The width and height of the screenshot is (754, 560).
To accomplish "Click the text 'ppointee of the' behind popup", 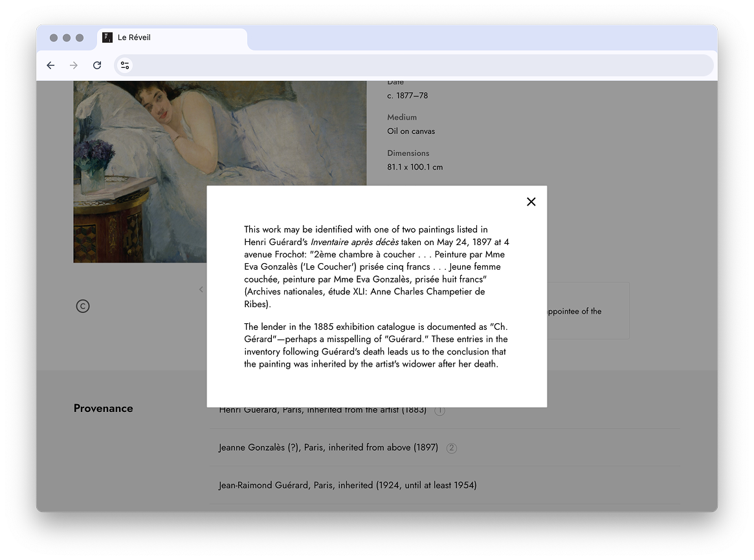I will pyautogui.click(x=575, y=311).
